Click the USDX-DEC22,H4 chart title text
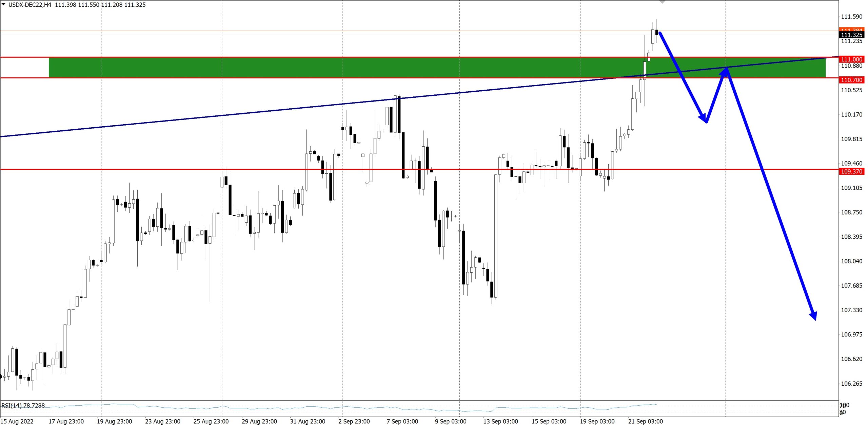This screenshot has height=425, width=868. pos(30,5)
